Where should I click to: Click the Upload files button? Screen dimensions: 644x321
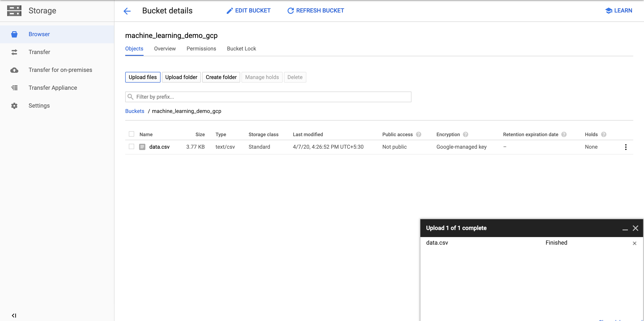pyautogui.click(x=142, y=77)
